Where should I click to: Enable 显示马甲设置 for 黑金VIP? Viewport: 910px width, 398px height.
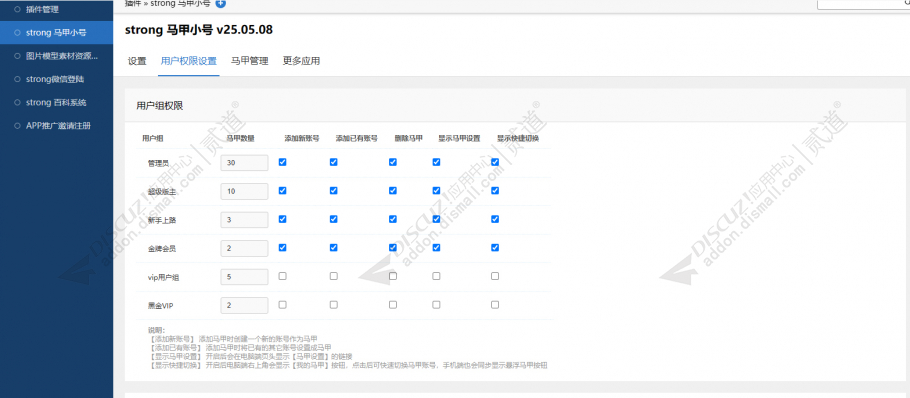(x=436, y=305)
